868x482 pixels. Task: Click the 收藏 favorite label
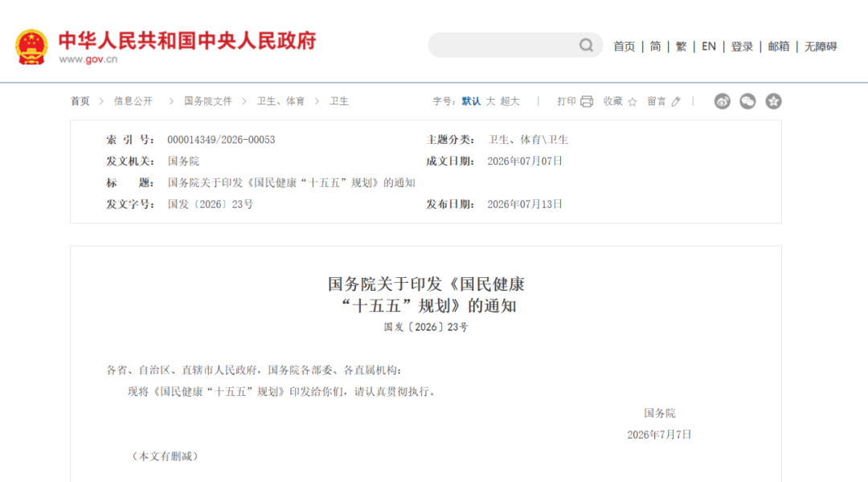(x=612, y=101)
